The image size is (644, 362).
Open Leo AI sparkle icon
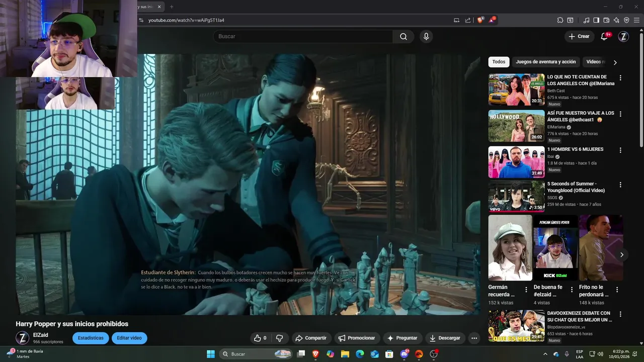[616, 20]
